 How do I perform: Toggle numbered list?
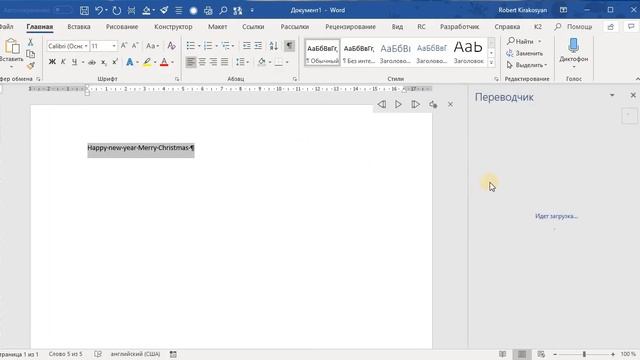pos(208,46)
